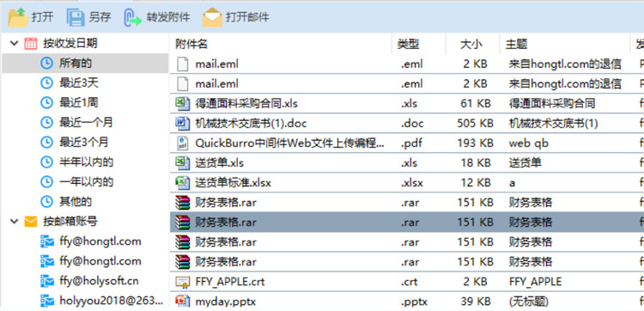This screenshot has height=311, width=644.
Task: Click the PDF icon of QuickBurro file
Action: click(182, 143)
